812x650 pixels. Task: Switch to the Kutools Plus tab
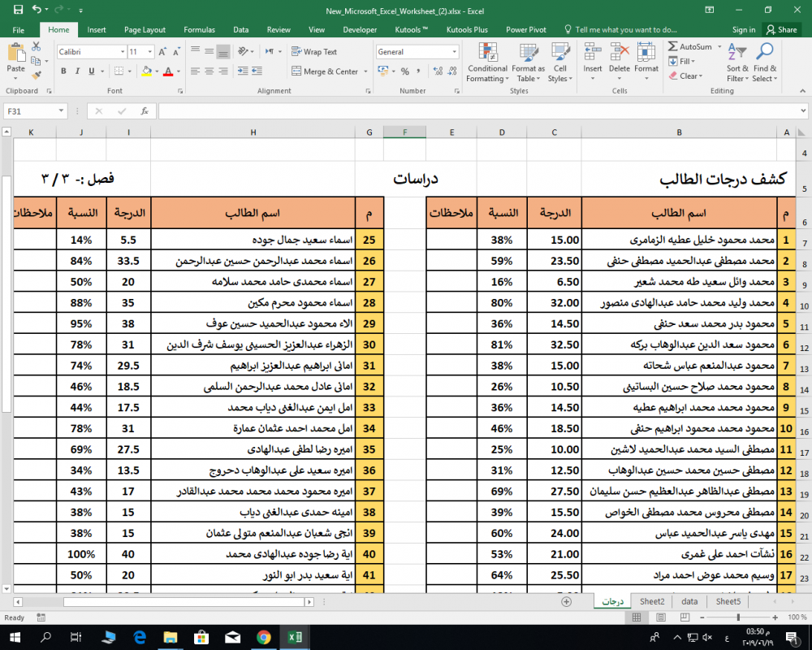tap(467, 29)
